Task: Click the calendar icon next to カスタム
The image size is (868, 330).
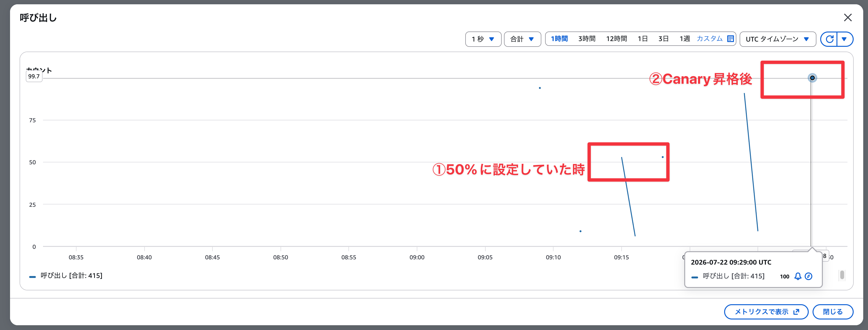Action: [731, 39]
